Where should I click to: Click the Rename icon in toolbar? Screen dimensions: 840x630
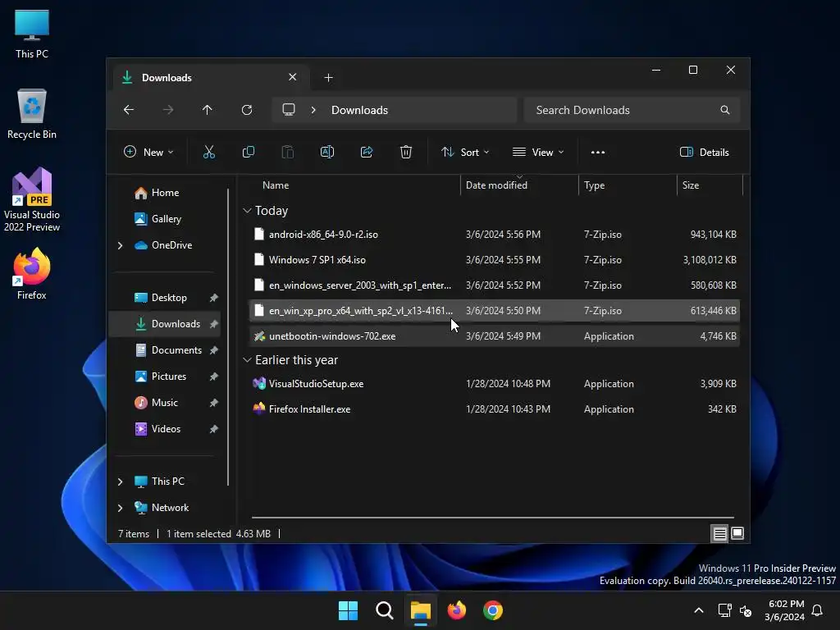coord(326,152)
